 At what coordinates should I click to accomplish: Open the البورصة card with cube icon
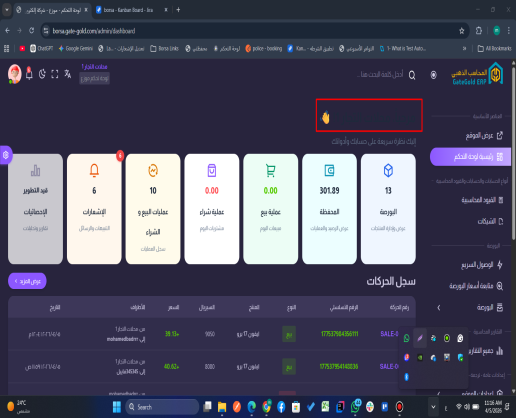(x=388, y=209)
